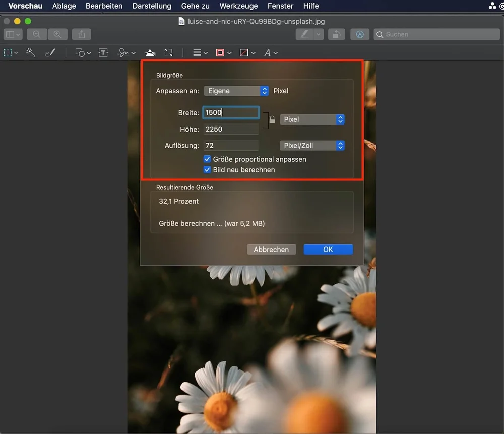Click the Höhe input field
The height and width of the screenshot is (434, 504).
(x=231, y=129)
